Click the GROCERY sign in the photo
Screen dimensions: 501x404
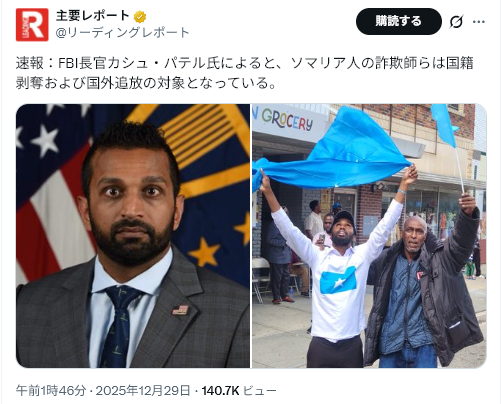click(287, 120)
